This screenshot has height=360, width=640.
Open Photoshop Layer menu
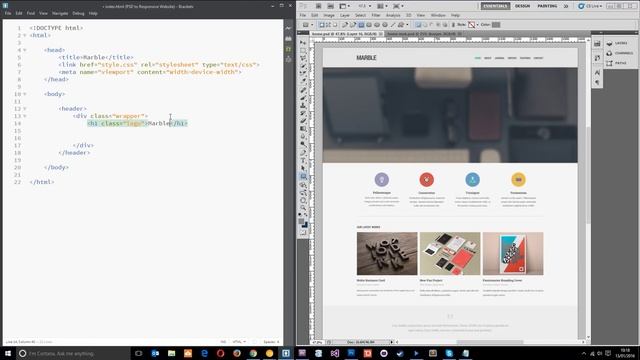tap(345, 16)
